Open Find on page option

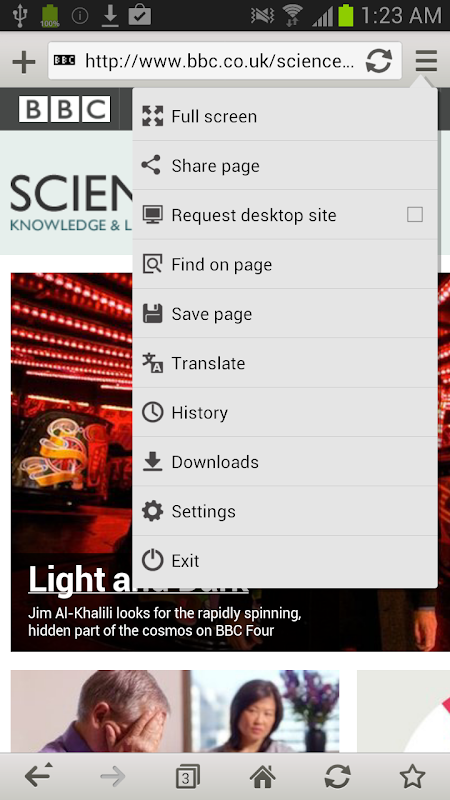tap(285, 264)
